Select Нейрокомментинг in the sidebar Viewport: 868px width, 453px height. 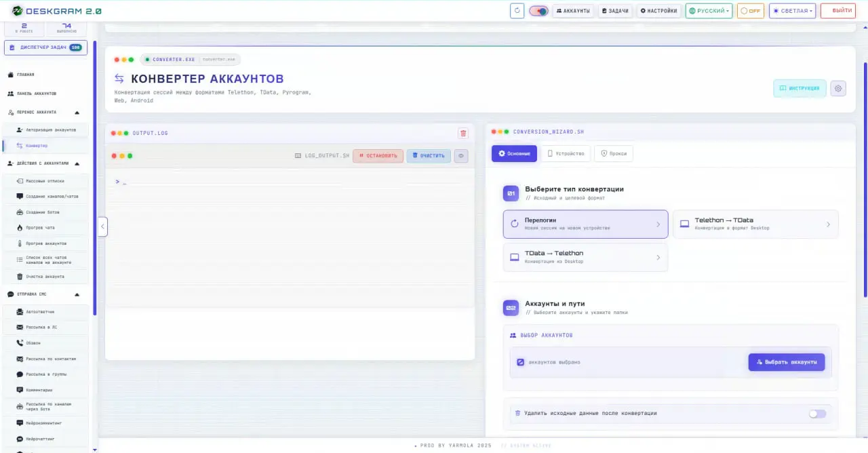coord(45,423)
